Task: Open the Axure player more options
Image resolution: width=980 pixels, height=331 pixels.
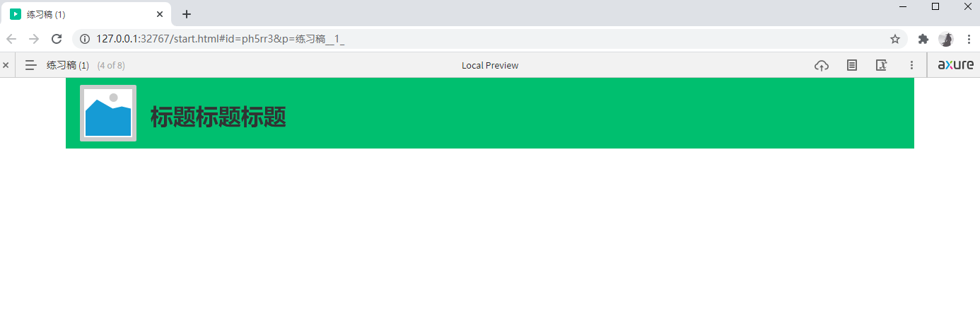Action: (912, 65)
